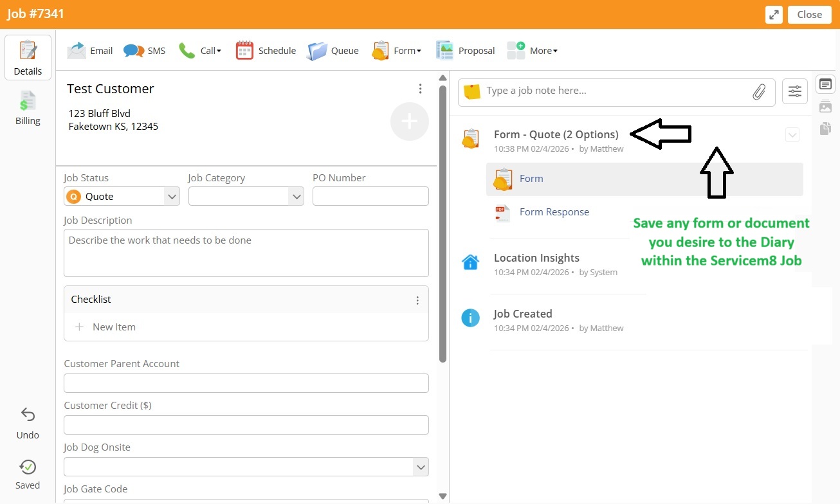
Task: Click the Form Response PDF icon
Action: pos(502,213)
